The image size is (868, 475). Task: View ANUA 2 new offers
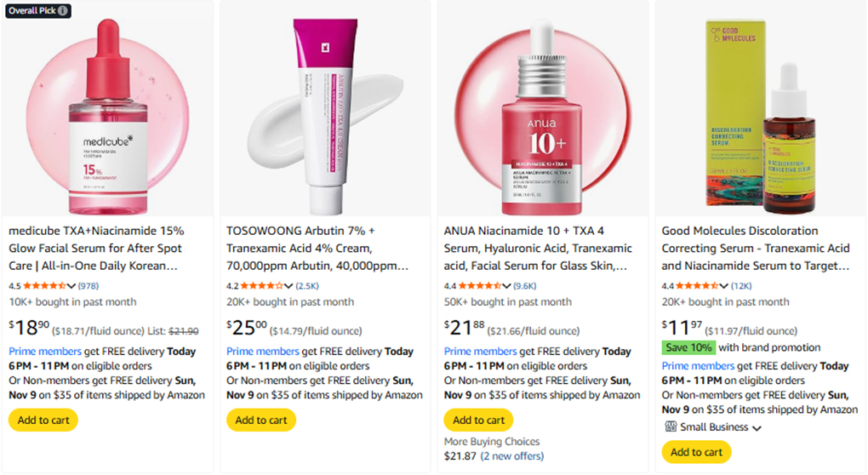click(511, 457)
